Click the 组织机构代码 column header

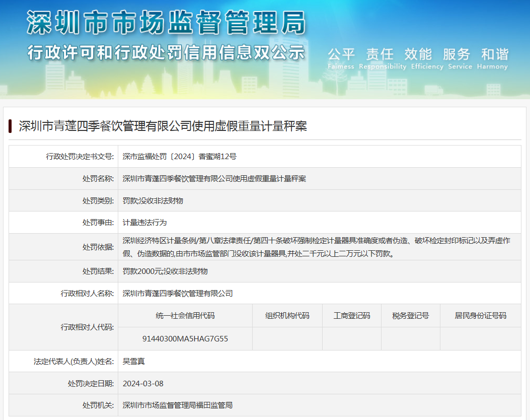(287, 316)
